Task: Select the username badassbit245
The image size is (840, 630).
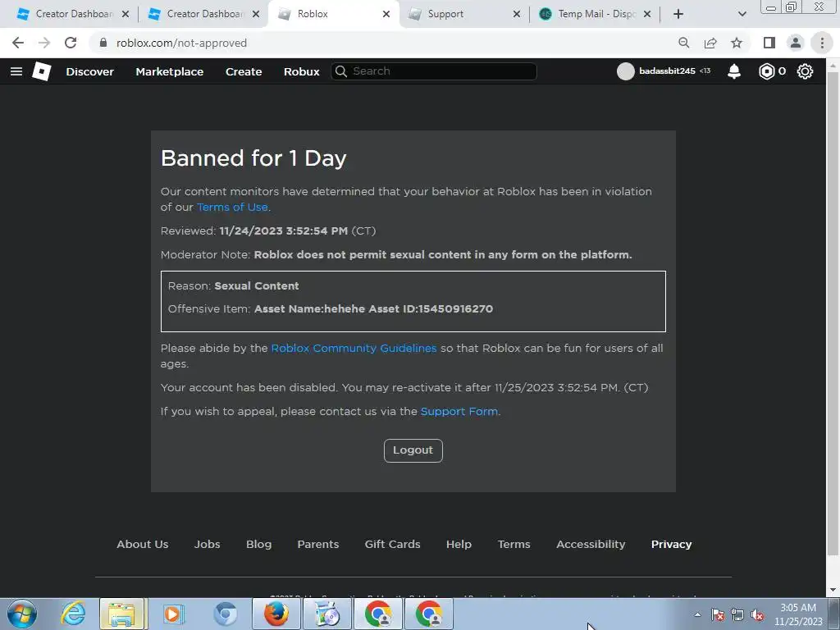Action: (667, 71)
